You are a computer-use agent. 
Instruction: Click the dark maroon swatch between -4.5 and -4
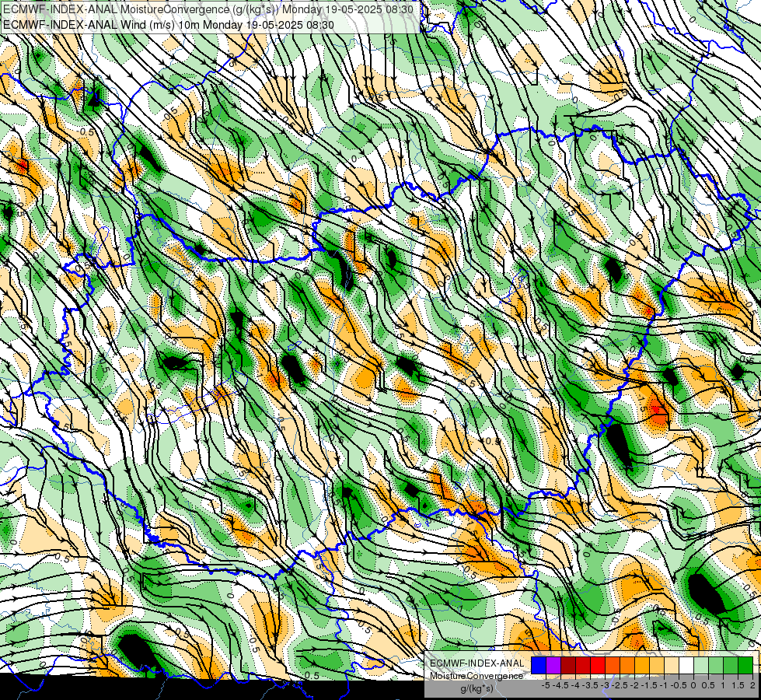click(568, 665)
